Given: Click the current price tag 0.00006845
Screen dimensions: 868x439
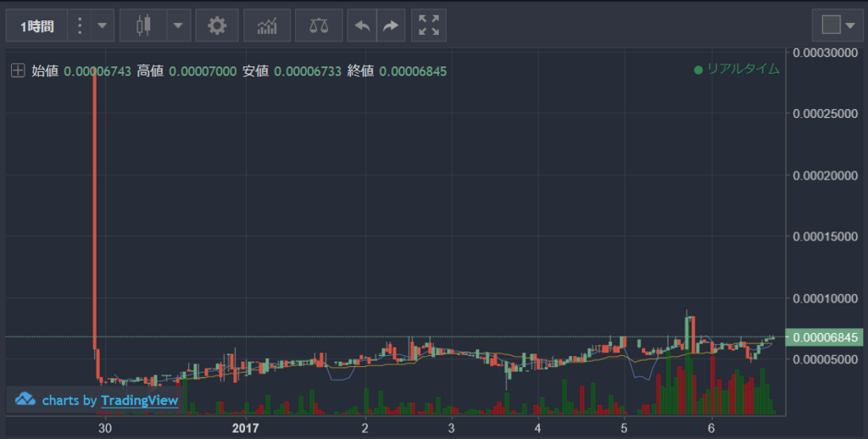Looking at the screenshot, I should coord(824,337).
